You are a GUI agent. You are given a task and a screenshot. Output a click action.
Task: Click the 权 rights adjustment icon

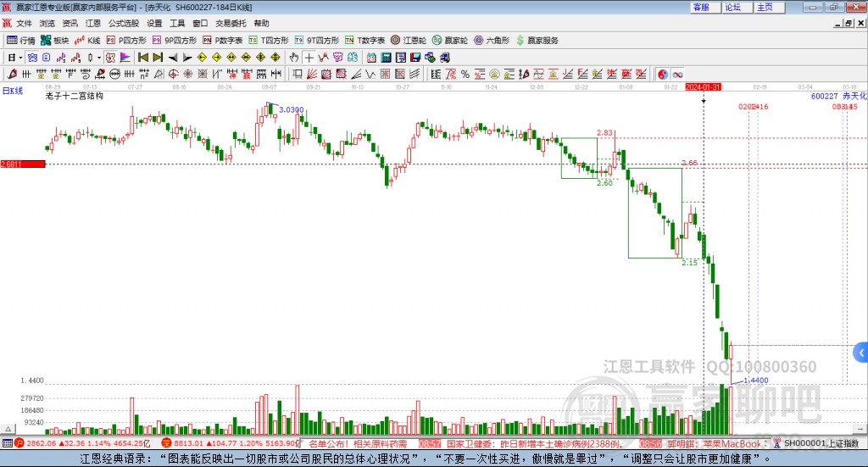pos(110,58)
